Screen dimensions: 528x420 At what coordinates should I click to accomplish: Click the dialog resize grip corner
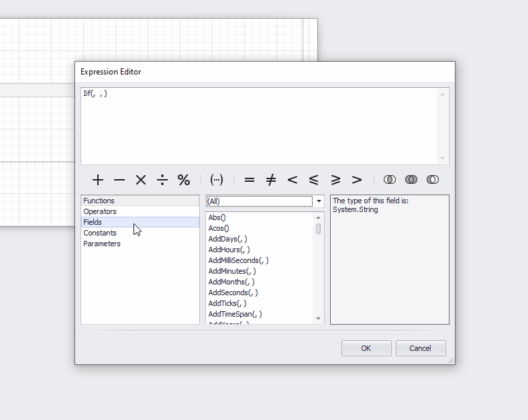pos(452,361)
